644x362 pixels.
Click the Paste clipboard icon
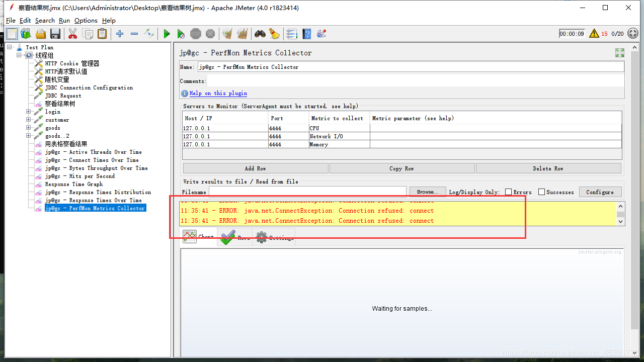(102, 34)
